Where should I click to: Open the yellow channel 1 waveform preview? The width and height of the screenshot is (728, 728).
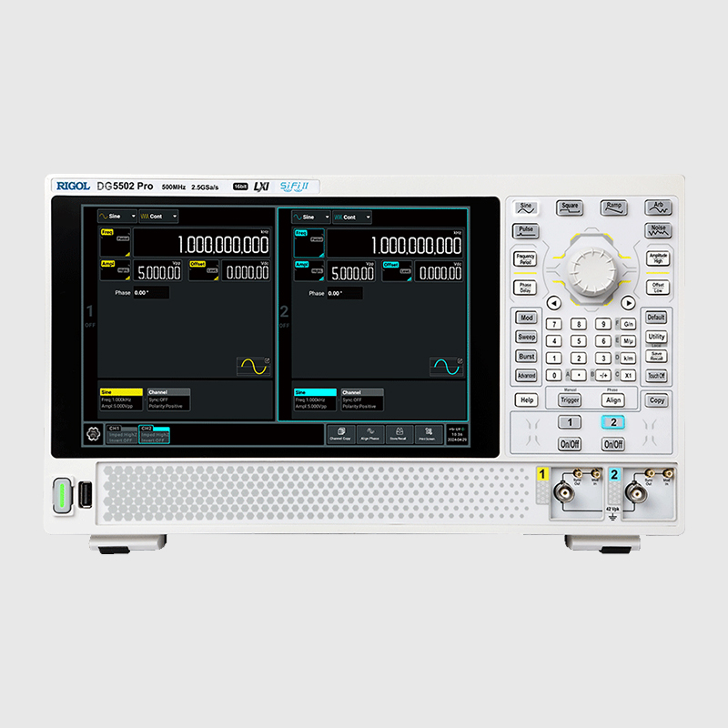coord(254,367)
